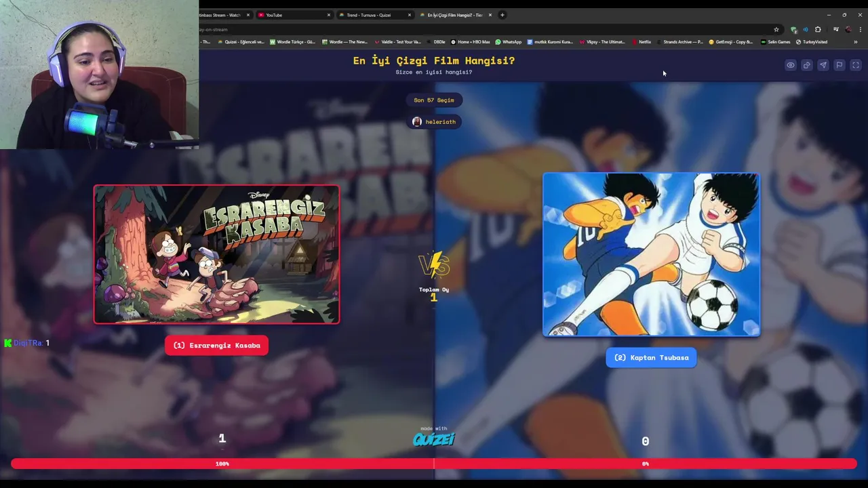The width and height of the screenshot is (868, 488).
Task: Click the made with Quizei logo
Action: point(434,437)
